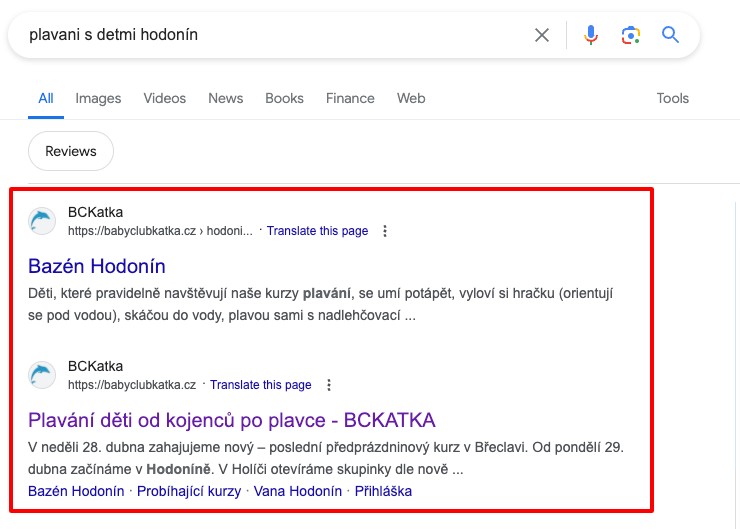Viewport: 740px width, 529px height.
Task: Open the Tools search options
Action: pos(672,98)
